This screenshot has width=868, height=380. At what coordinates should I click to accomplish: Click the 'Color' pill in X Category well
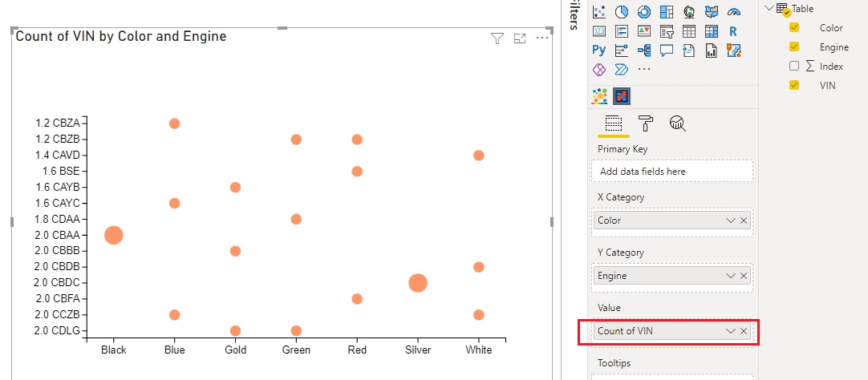pos(672,220)
